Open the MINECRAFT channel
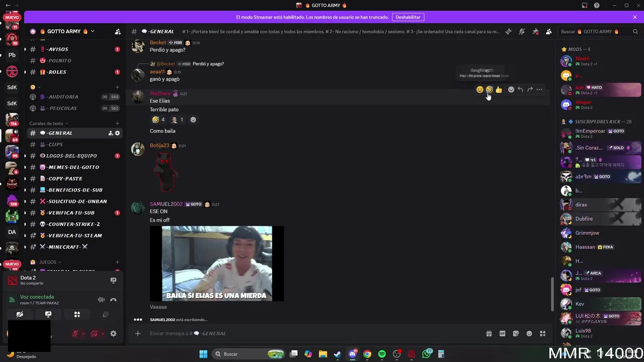The height and width of the screenshot is (362, 644). [74, 247]
